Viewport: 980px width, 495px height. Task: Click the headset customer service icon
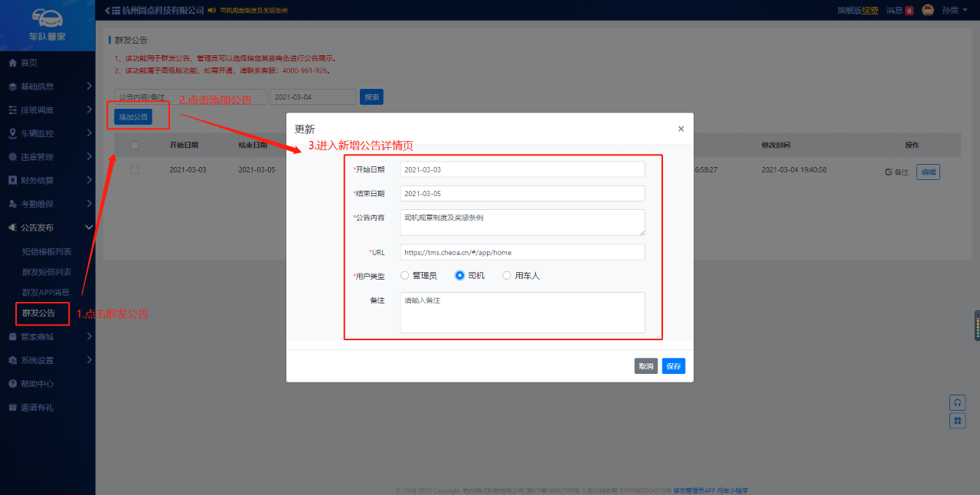(957, 402)
